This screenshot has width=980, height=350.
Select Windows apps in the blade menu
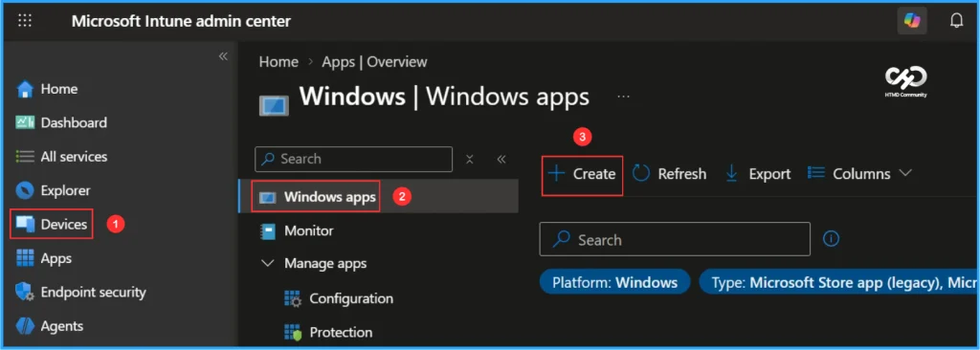pyautogui.click(x=378, y=196)
